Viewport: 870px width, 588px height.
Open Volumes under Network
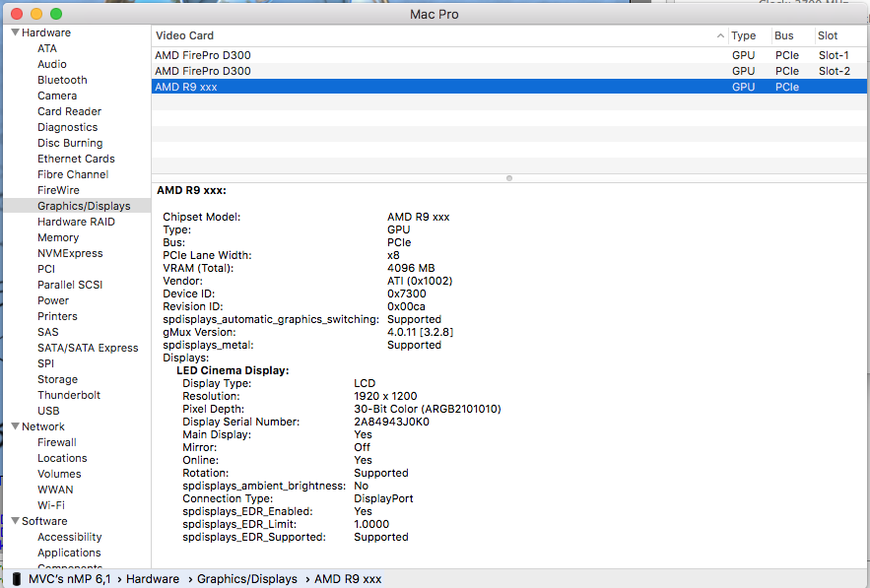59,474
